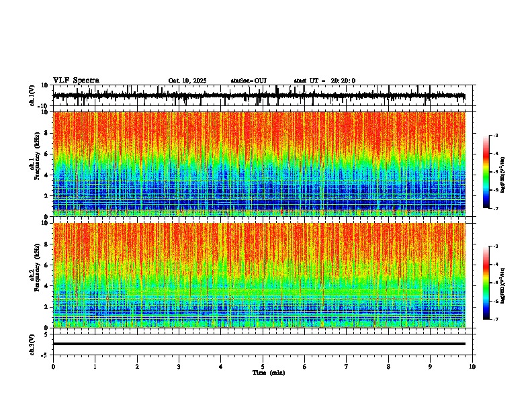Click the ch.1 spectrogram color scale bar
This screenshot has height=411, width=532.
486,172
